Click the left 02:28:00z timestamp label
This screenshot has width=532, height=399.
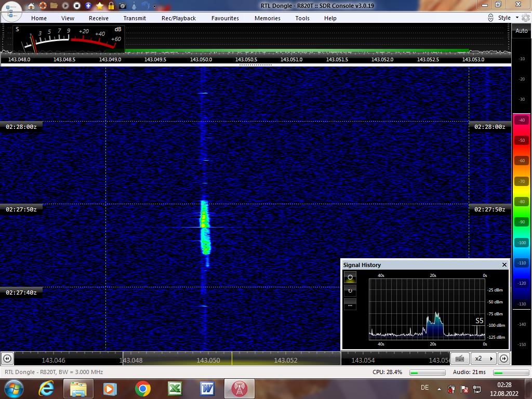click(21, 127)
